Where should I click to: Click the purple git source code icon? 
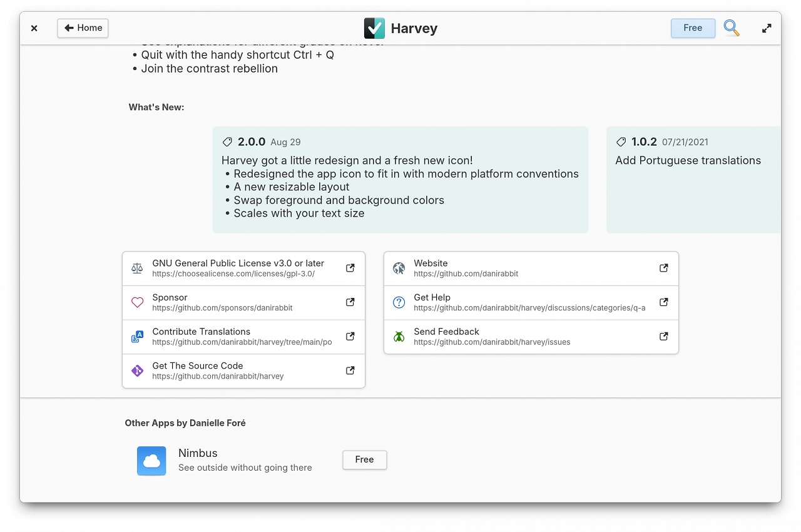point(137,371)
